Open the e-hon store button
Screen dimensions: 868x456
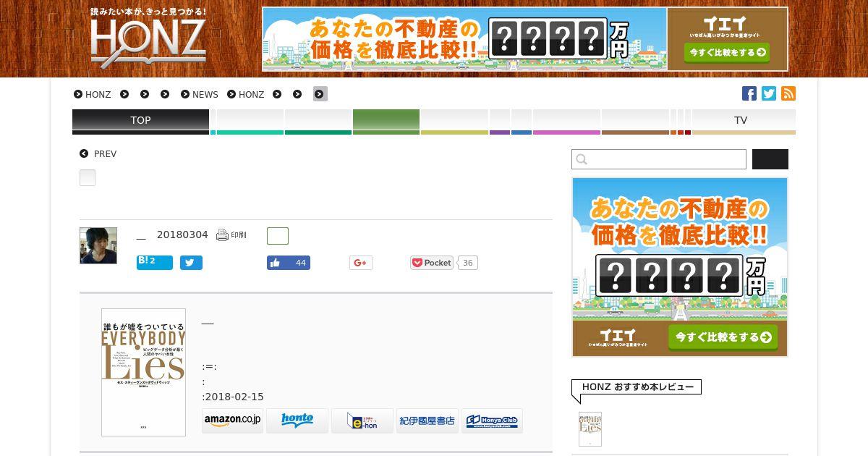[x=362, y=421]
